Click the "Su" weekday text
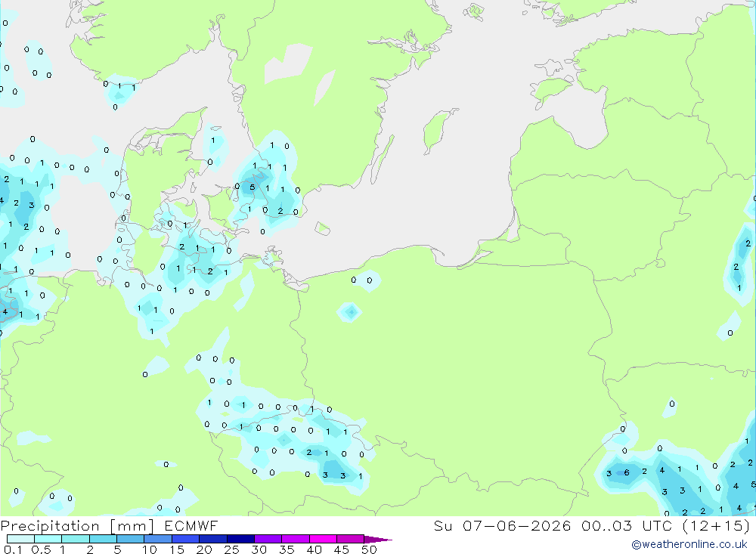 point(443,525)
